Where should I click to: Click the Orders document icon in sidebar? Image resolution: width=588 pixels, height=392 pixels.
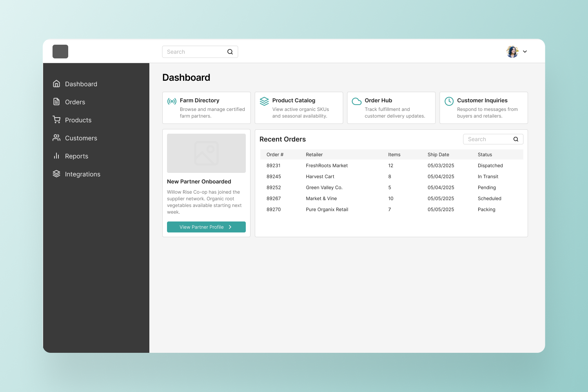point(56,102)
